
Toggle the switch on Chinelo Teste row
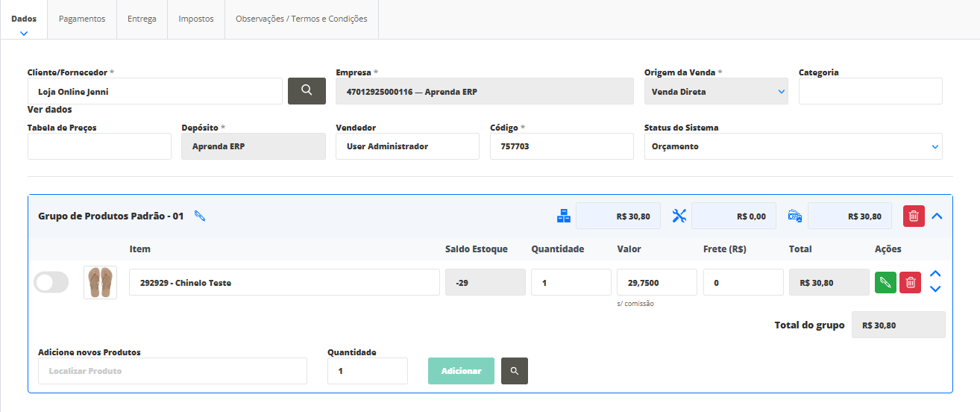[51, 282]
